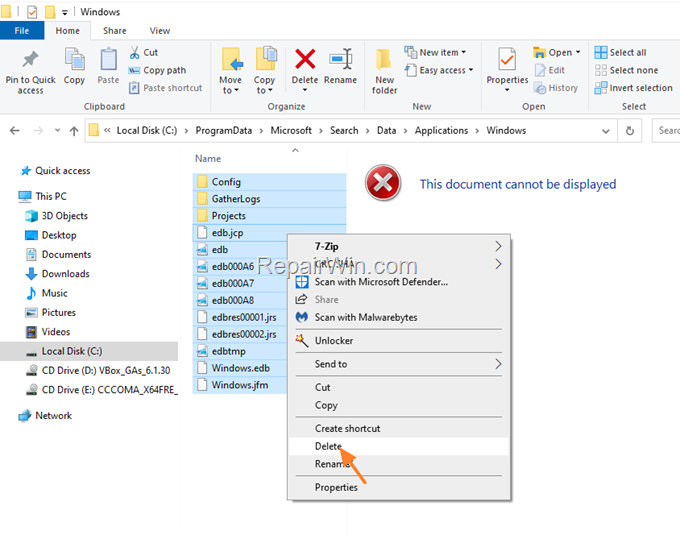This screenshot has height=535, width=680.
Task: Click the Refresh button beside address bar
Action: (630, 130)
